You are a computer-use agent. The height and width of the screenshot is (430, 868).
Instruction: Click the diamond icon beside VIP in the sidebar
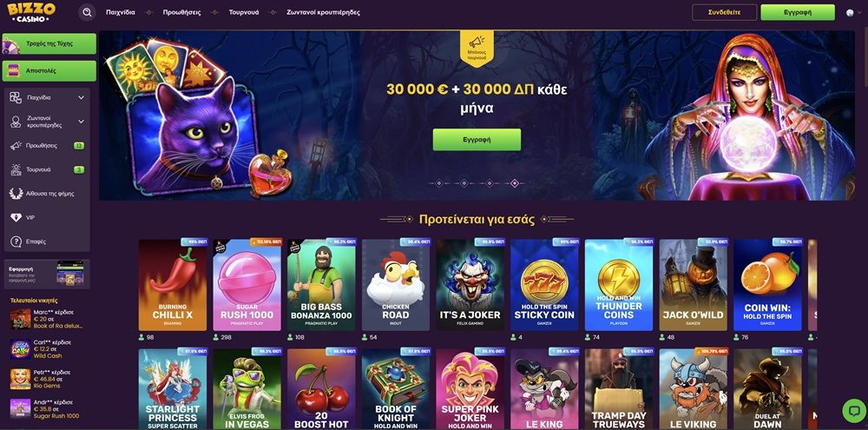[16, 218]
